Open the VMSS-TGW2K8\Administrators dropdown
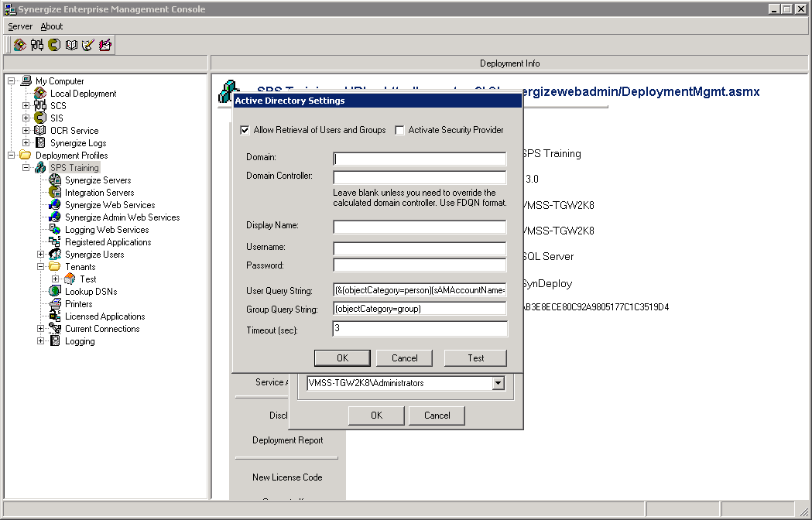 (x=499, y=383)
